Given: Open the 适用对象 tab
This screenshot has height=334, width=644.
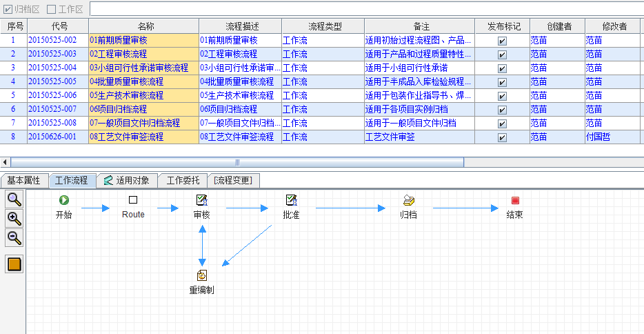Looking at the screenshot, I should pyautogui.click(x=127, y=180).
